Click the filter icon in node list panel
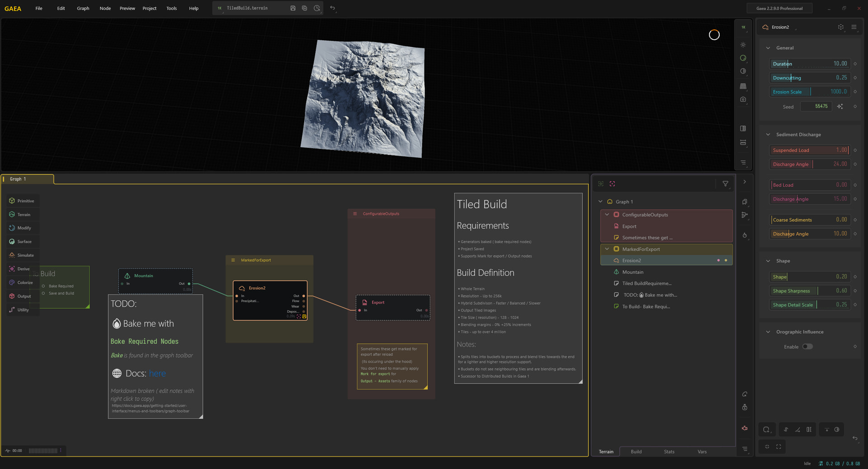 726,184
